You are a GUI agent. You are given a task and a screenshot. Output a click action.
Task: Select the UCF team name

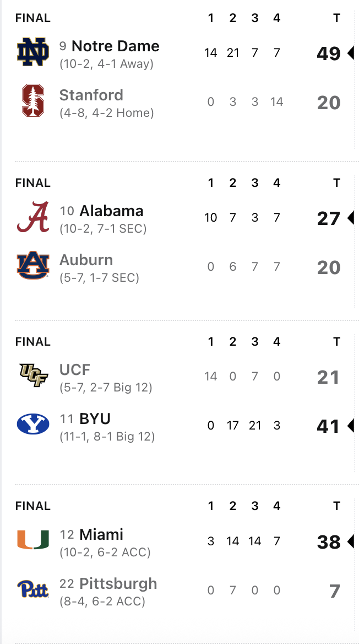point(75,369)
